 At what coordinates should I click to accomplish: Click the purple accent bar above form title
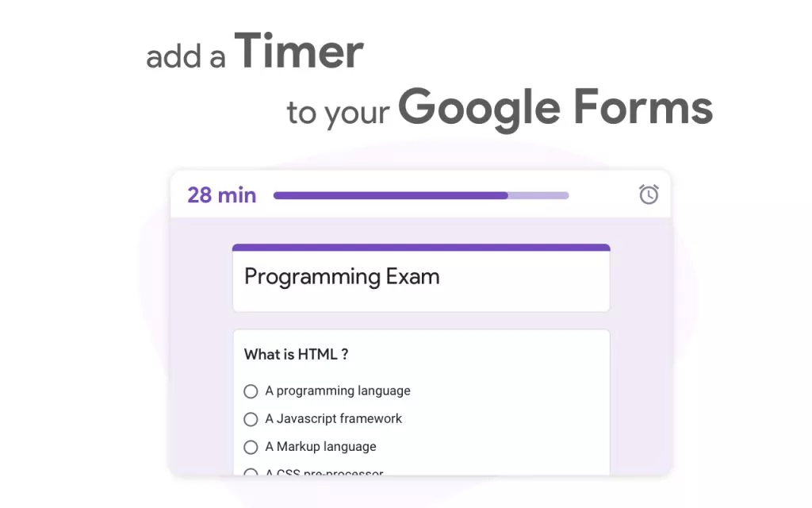[421, 248]
